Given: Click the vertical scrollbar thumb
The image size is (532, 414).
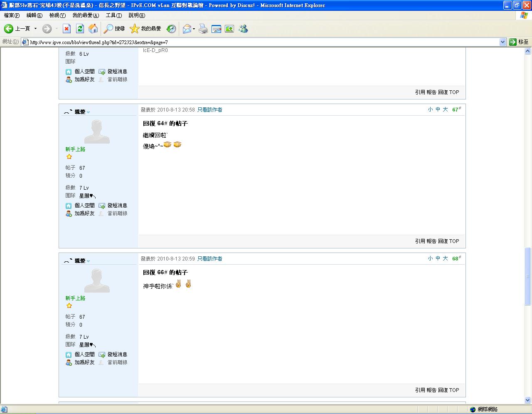Looking at the screenshot, I should [x=528, y=276].
